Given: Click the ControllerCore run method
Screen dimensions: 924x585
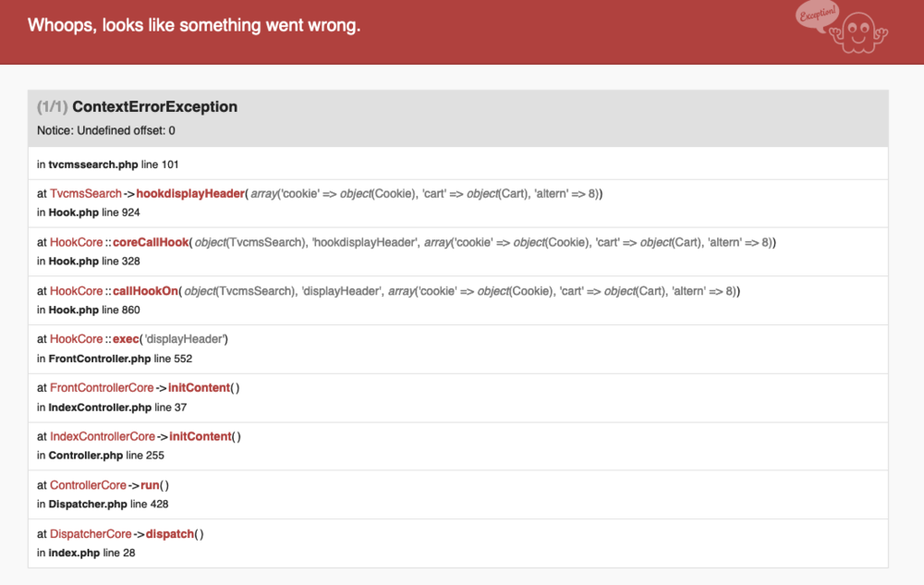Looking at the screenshot, I should (151, 485).
